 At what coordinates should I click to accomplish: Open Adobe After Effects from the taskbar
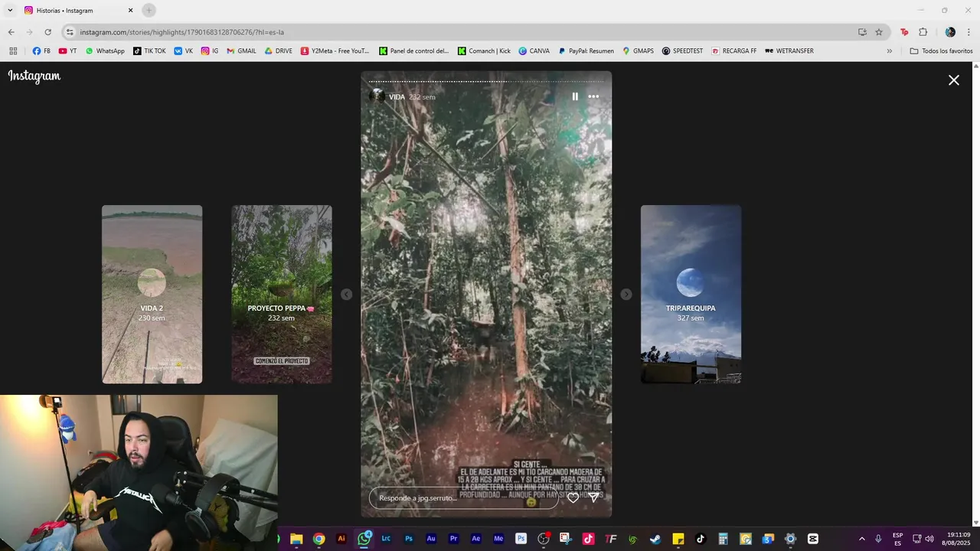point(476,539)
